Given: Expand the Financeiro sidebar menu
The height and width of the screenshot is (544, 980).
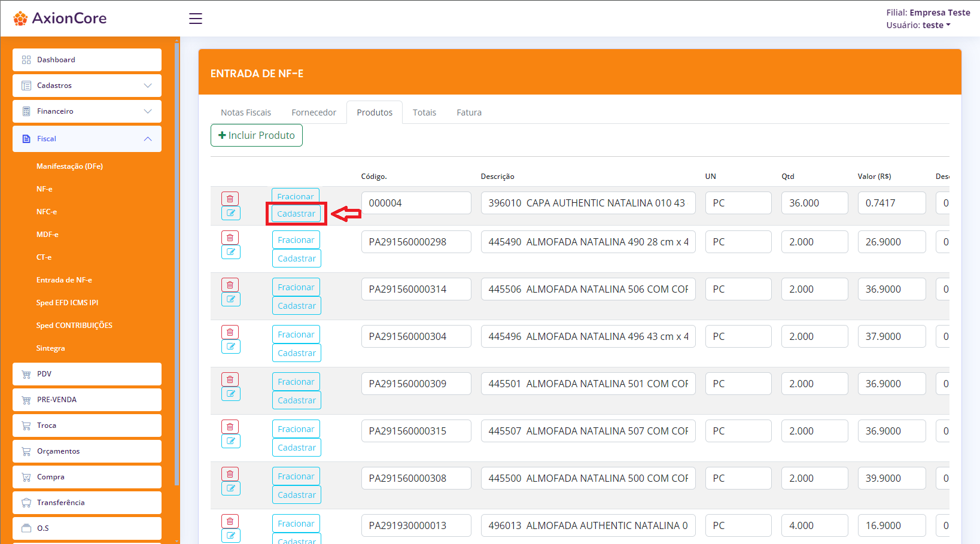Looking at the screenshot, I should click(87, 111).
